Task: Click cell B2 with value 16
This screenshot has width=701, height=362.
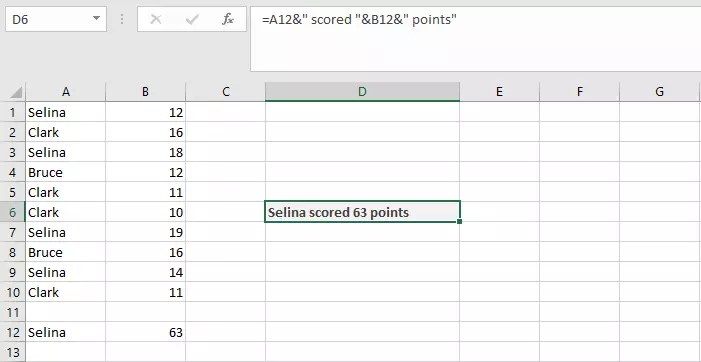Action: (x=146, y=132)
